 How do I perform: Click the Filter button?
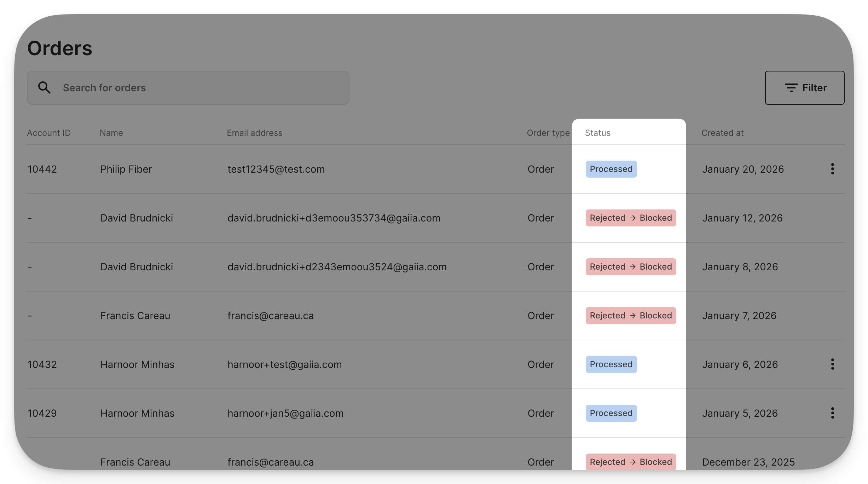point(804,88)
